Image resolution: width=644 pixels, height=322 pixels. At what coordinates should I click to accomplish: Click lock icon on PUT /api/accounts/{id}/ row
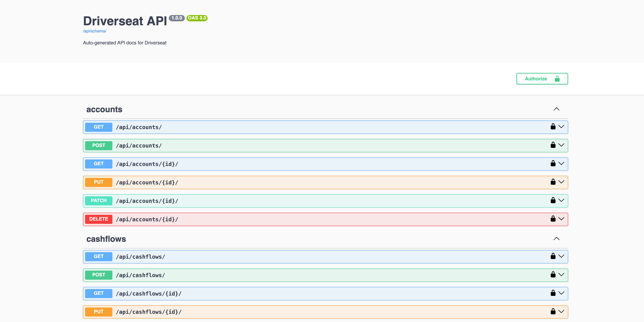pos(553,182)
